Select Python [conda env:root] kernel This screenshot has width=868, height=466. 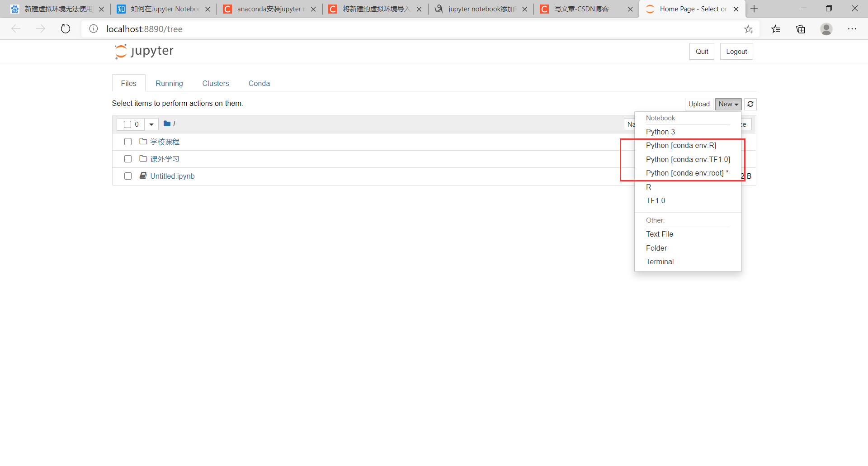[688, 173]
